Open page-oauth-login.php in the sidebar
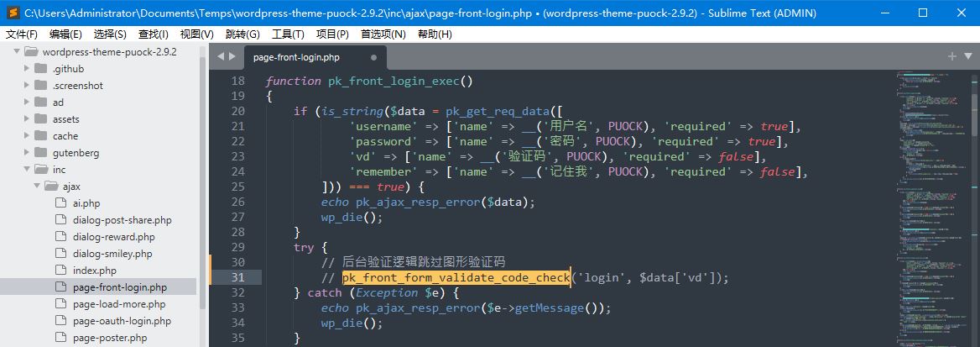 point(122,321)
